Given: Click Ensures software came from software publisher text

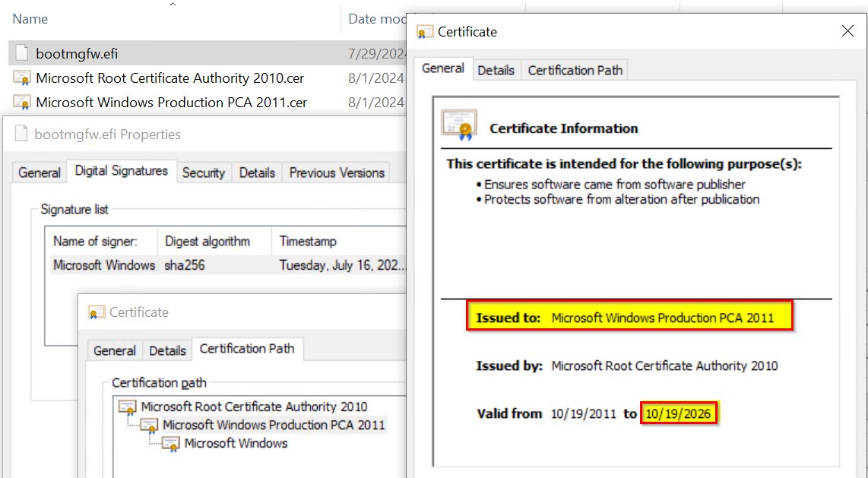Looking at the screenshot, I should (x=614, y=184).
